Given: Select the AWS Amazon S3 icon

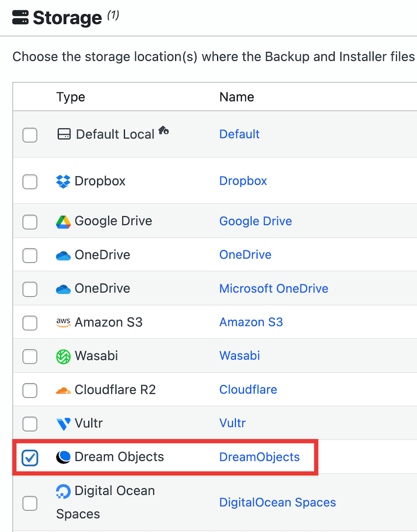Looking at the screenshot, I should 63,322.
